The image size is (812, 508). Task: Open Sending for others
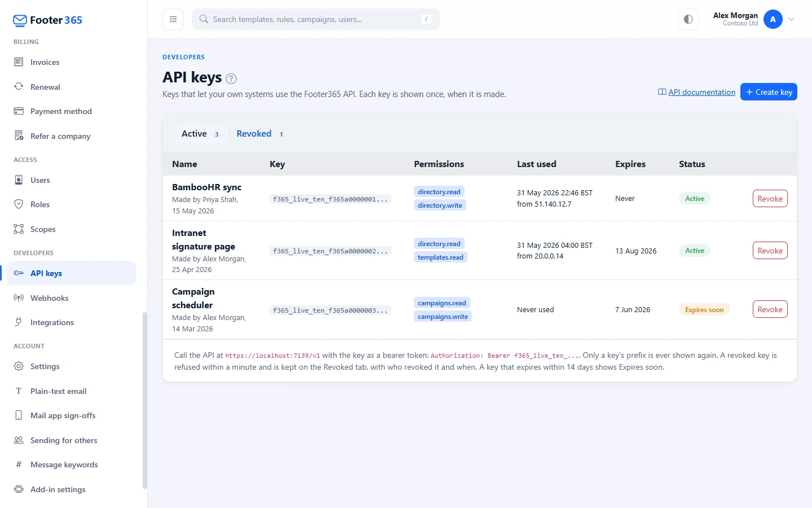tap(71, 440)
